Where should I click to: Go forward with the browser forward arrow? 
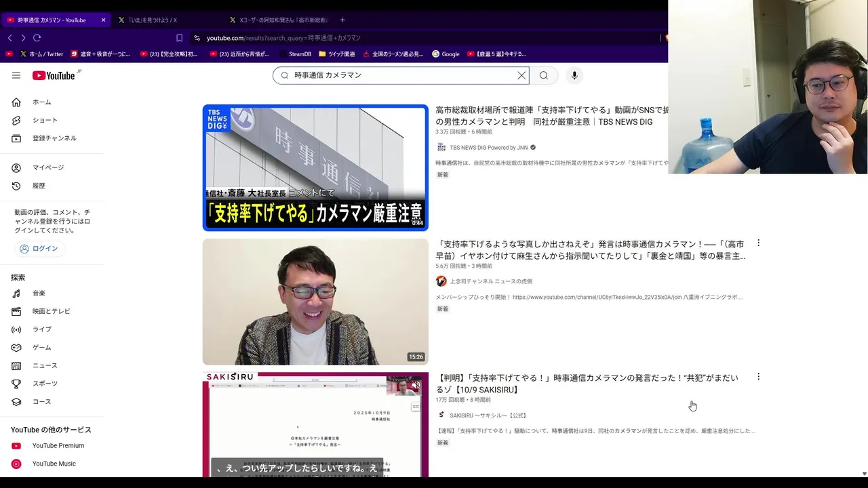(23, 38)
